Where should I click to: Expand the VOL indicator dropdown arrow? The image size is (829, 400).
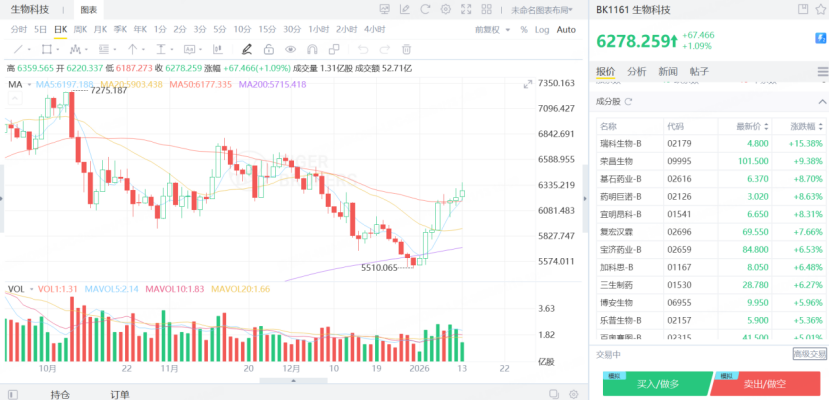click(x=32, y=289)
